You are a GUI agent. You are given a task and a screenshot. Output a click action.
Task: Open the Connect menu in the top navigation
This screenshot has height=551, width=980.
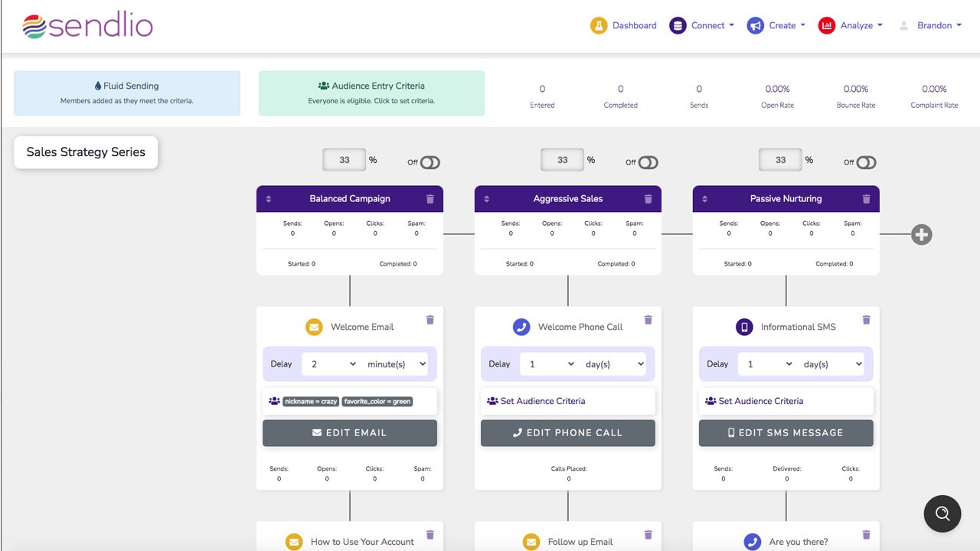pyautogui.click(x=702, y=25)
